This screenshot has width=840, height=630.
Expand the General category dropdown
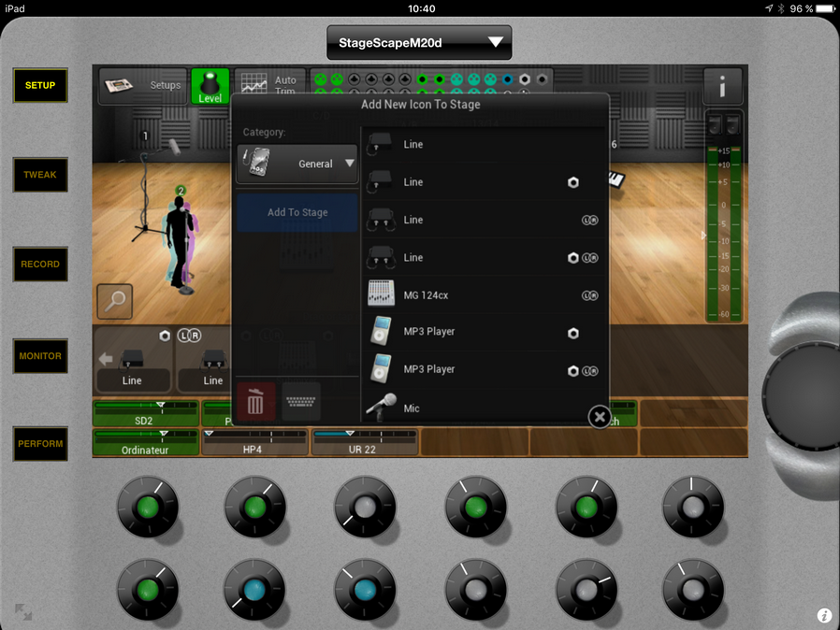click(x=297, y=164)
